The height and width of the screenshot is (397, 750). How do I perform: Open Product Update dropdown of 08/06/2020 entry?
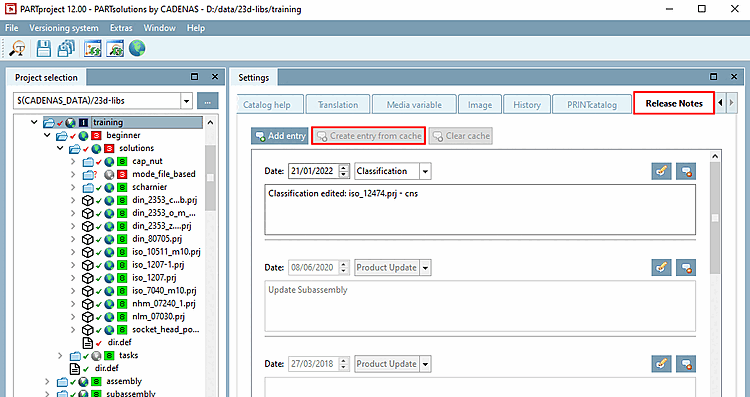coord(425,267)
